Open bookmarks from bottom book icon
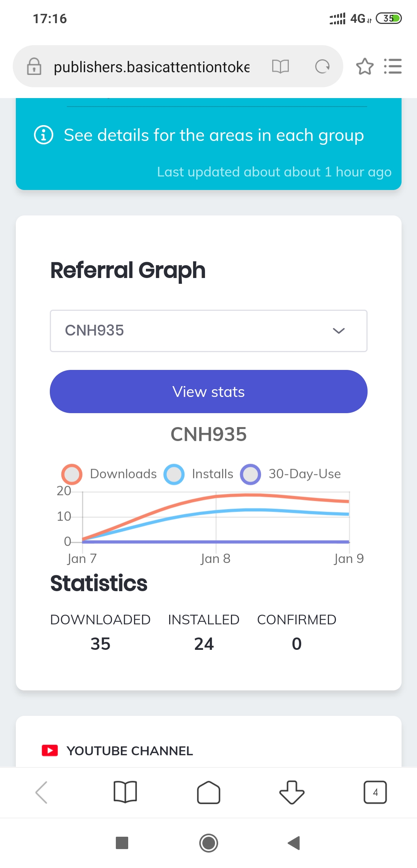The image size is (417, 868). [125, 792]
